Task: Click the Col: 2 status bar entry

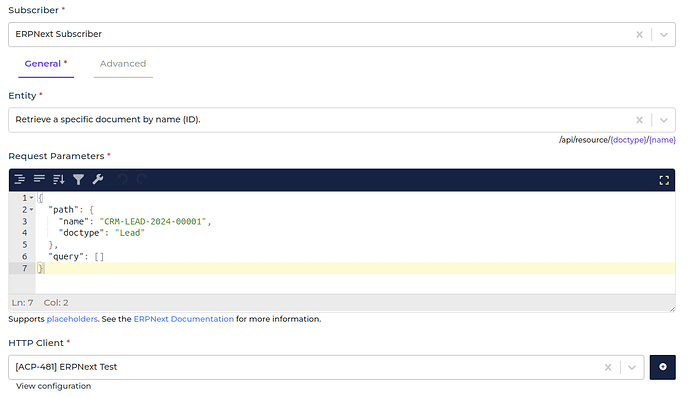Action: (x=56, y=303)
